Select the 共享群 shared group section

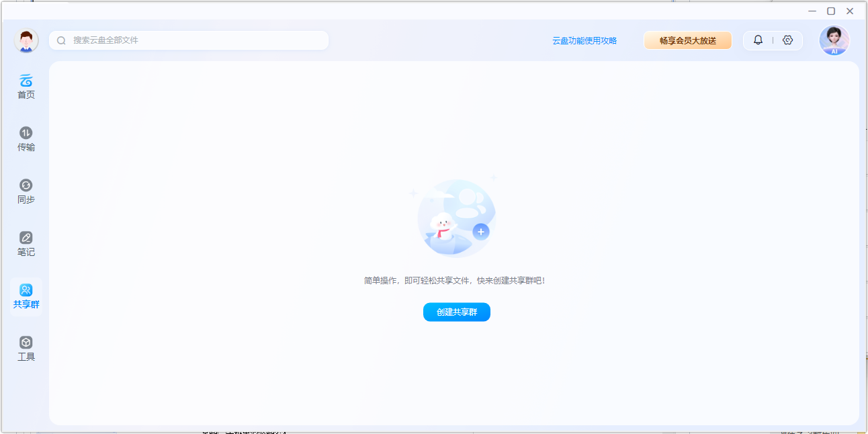26,296
